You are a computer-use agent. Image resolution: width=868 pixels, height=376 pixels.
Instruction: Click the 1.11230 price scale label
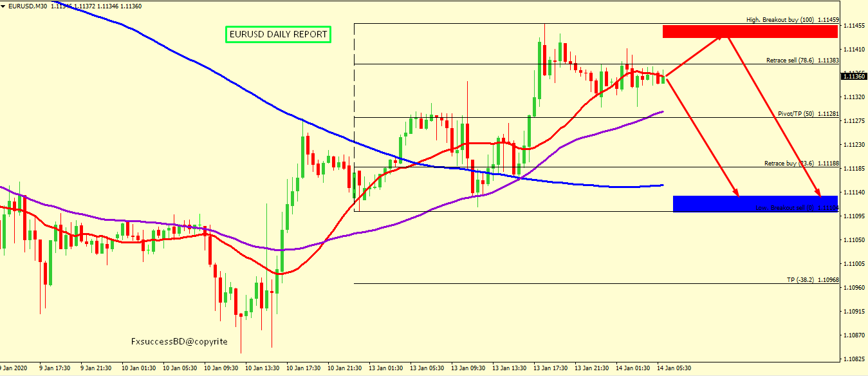(854, 145)
